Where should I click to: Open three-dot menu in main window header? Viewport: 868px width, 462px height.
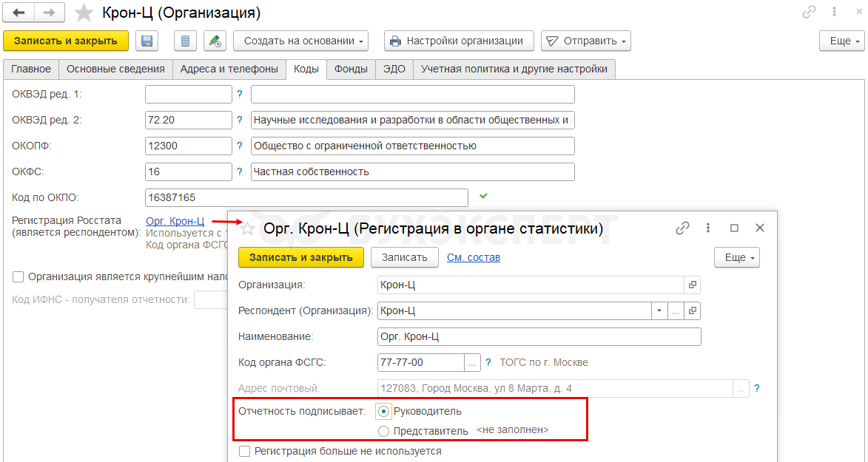(834, 12)
